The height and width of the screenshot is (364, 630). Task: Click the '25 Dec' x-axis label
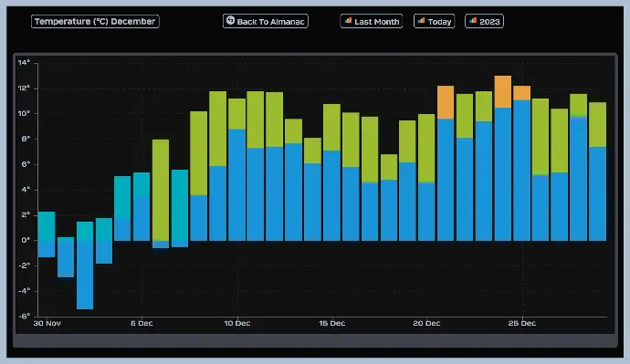point(521,324)
